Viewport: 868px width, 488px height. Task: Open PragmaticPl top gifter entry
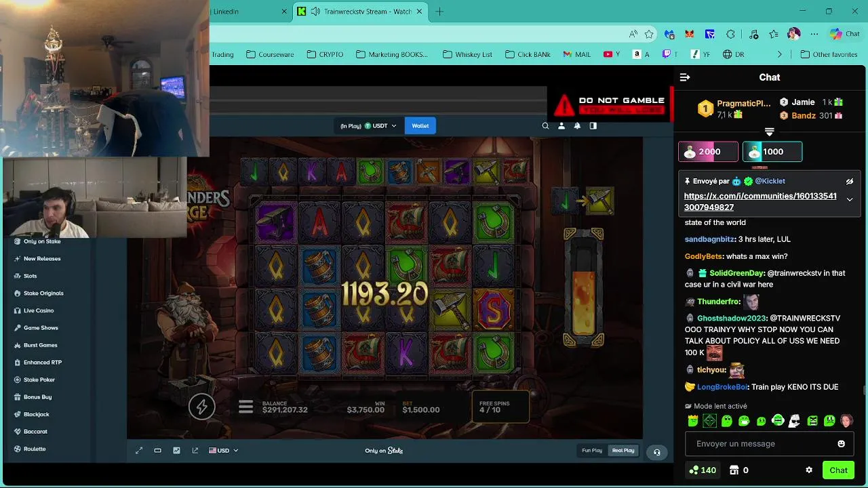click(735, 108)
